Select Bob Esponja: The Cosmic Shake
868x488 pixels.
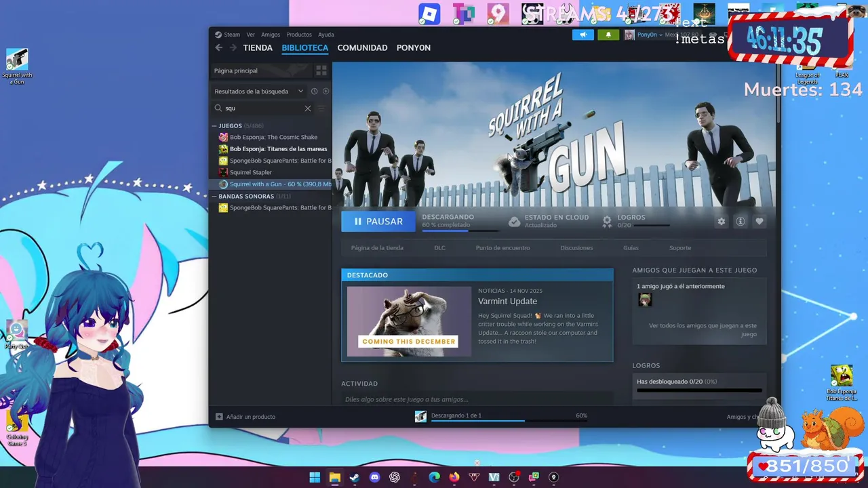click(x=273, y=137)
